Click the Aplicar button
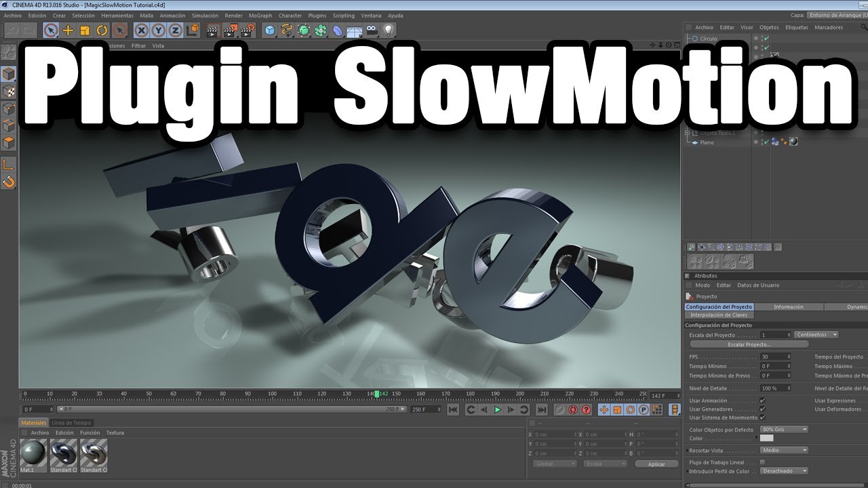The height and width of the screenshot is (488, 868). (x=656, y=464)
